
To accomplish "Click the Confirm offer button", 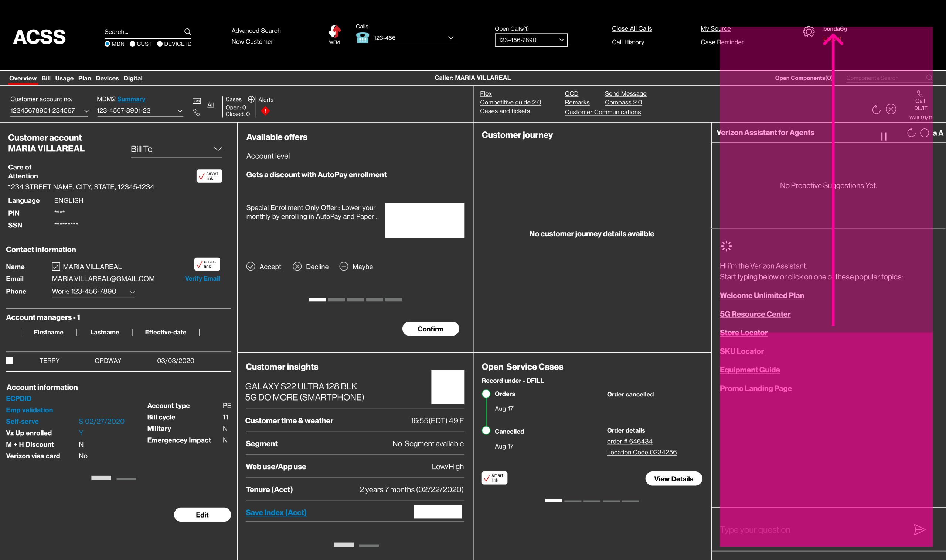I will [x=431, y=329].
